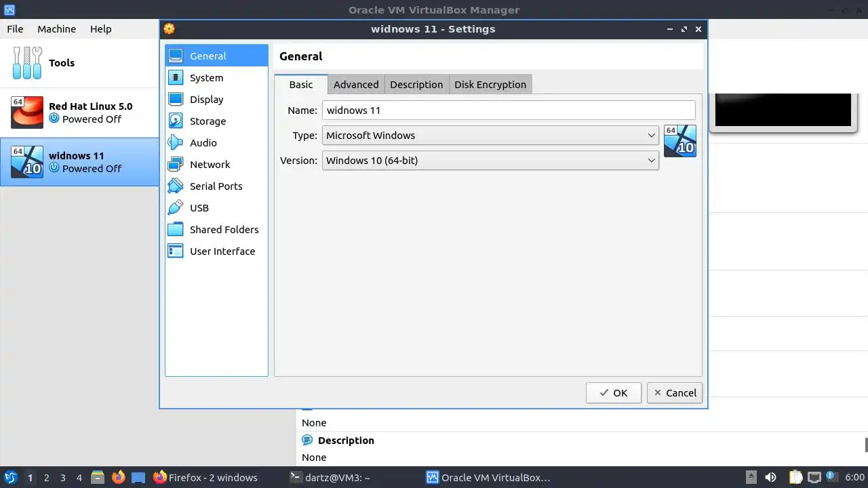Open the removable media eject tray icon
The height and width of the screenshot is (488, 868).
pyautogui.click(x=751, y=478)
